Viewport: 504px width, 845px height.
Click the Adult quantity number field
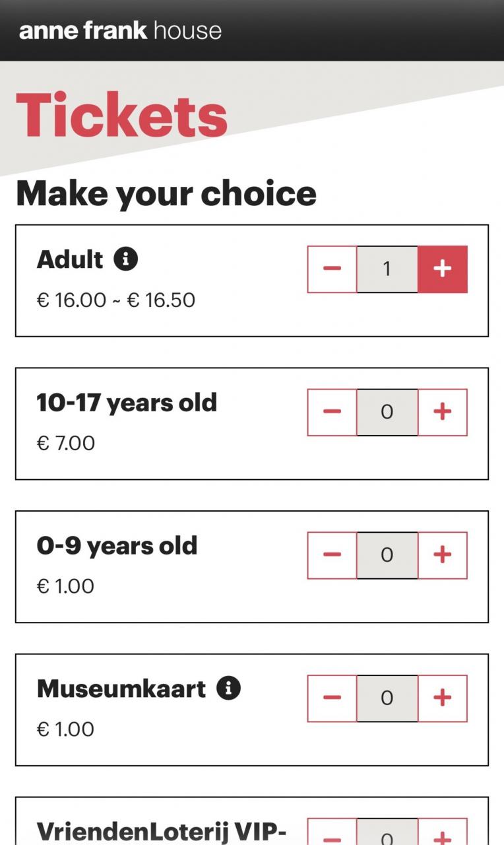tap(387, 269)
